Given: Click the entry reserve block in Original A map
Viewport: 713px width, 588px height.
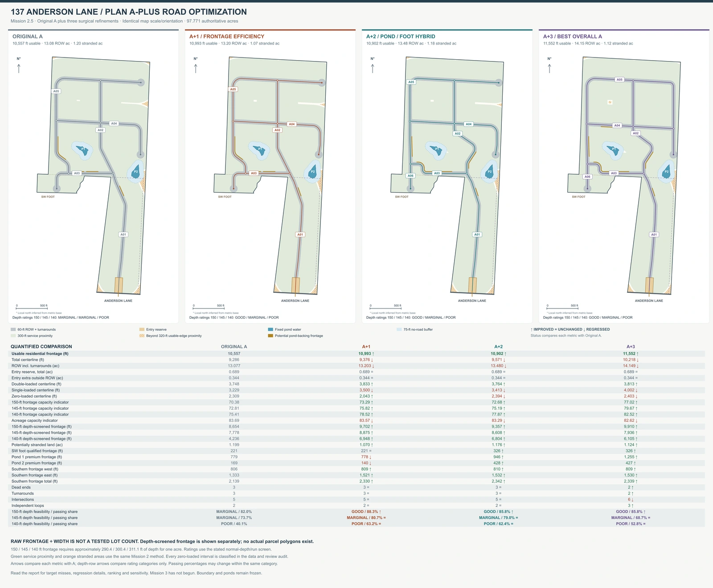Looking at the screenshot, I should pyautogui.click(x=119, y=285).
